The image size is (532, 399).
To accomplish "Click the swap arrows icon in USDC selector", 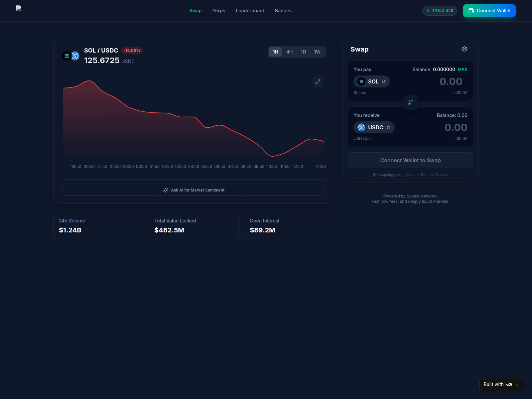I will point(388,127).
